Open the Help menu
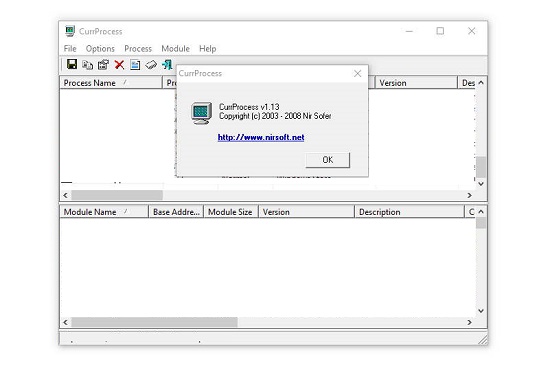 pyautogui.click(x=207, y=48)
